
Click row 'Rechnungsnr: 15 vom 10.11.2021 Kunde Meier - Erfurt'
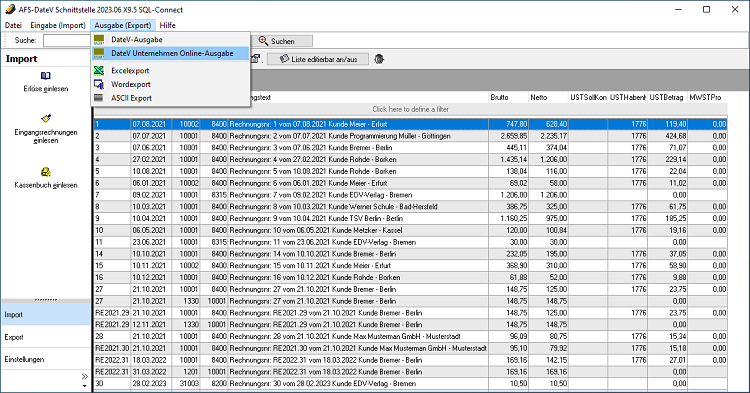(x=410, y=266)
